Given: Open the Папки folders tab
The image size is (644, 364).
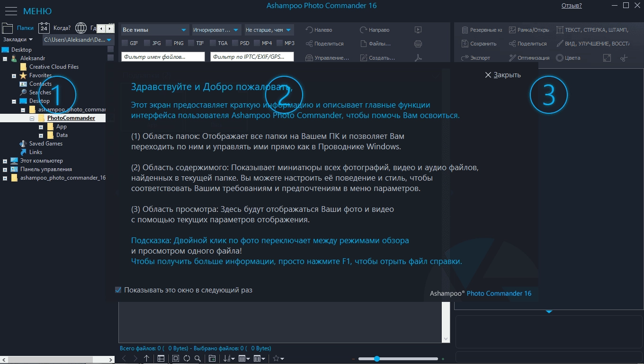Looking at the screenshot, I should click(x=18, y=28).
